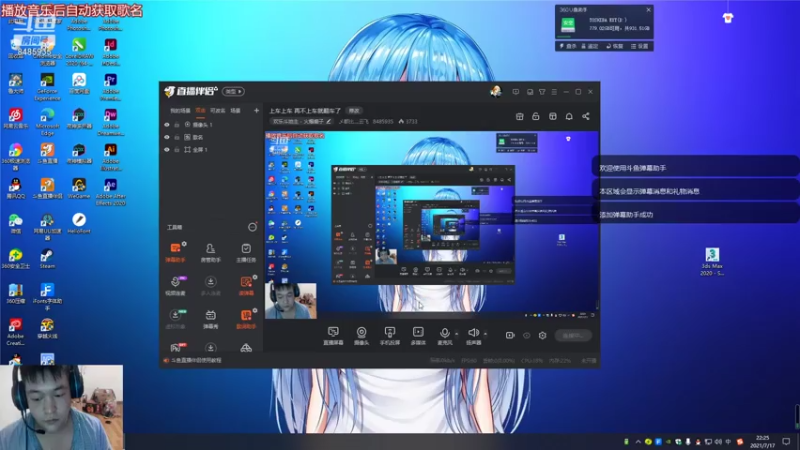Image resolution: width=800 pixels, height=450 pixels.
Task: Click the 修改 button next to stream title
Action: (x=354, y=111)
